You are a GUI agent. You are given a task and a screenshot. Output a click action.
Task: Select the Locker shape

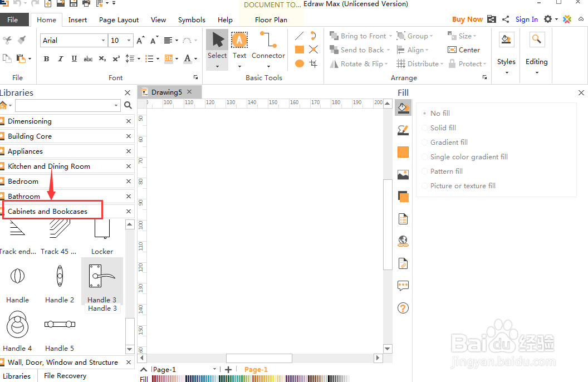[x=102, y=236]
